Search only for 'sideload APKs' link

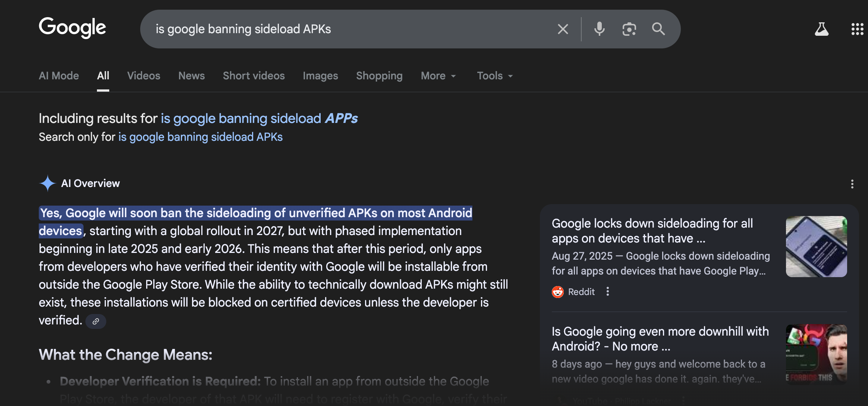pos(200,137)
